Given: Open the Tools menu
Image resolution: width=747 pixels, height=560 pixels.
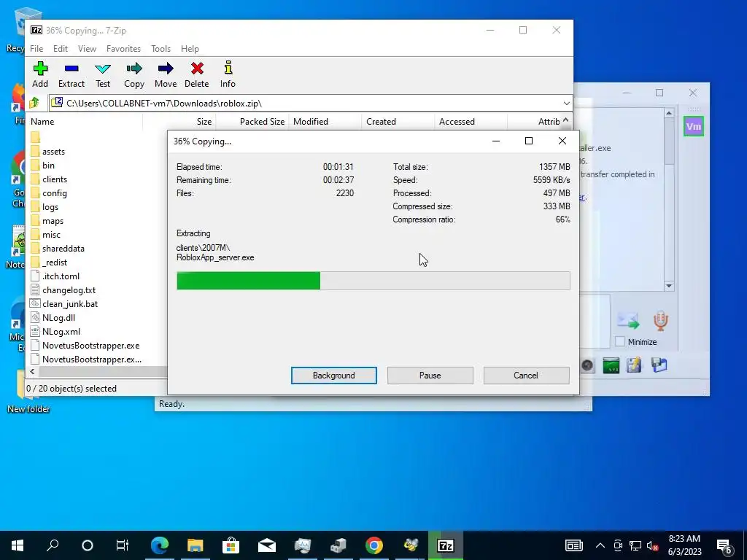Looking at the screenshot, I should [x=160, y=49].
